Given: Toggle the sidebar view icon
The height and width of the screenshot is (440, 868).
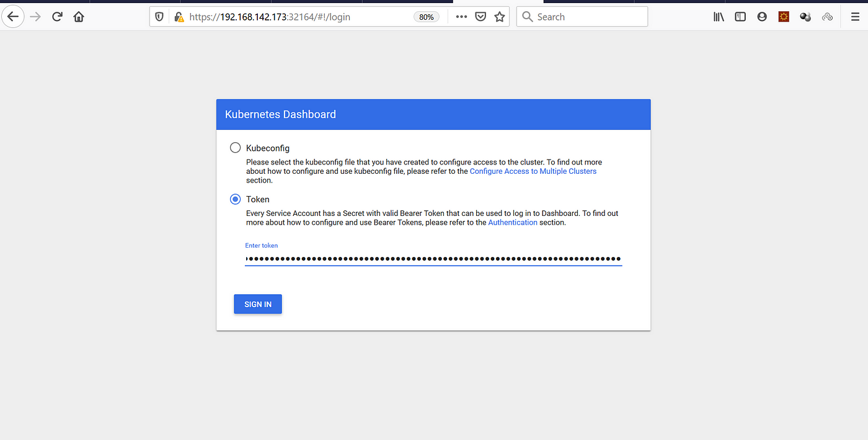Looking at the screenshot, I should point(740,17).
